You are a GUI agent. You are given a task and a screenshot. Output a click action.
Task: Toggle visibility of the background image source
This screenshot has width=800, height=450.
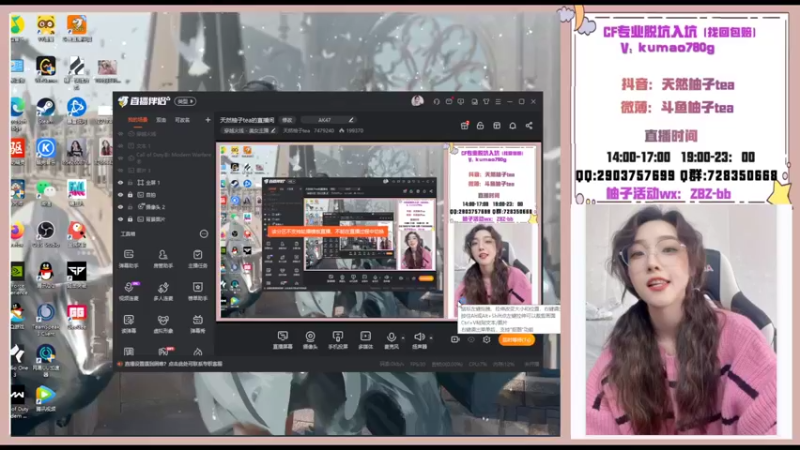tap(121, 219)
